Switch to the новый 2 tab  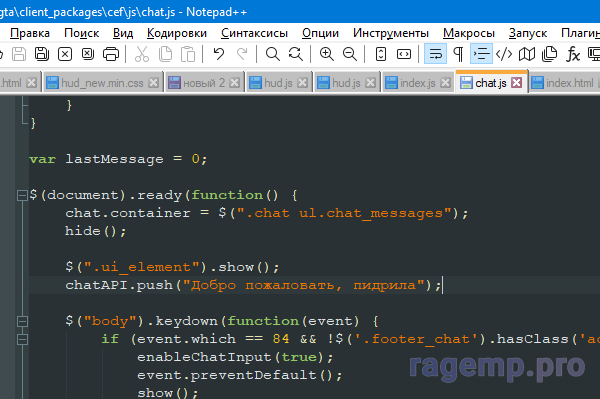point(204,83)
